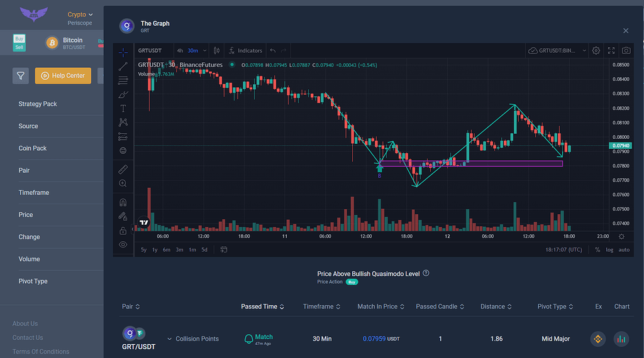The width and height of the screenshot is (644, 358).
Task: Open the Binance exchange icon for GRT/USDT
Action: click(598, 339)
